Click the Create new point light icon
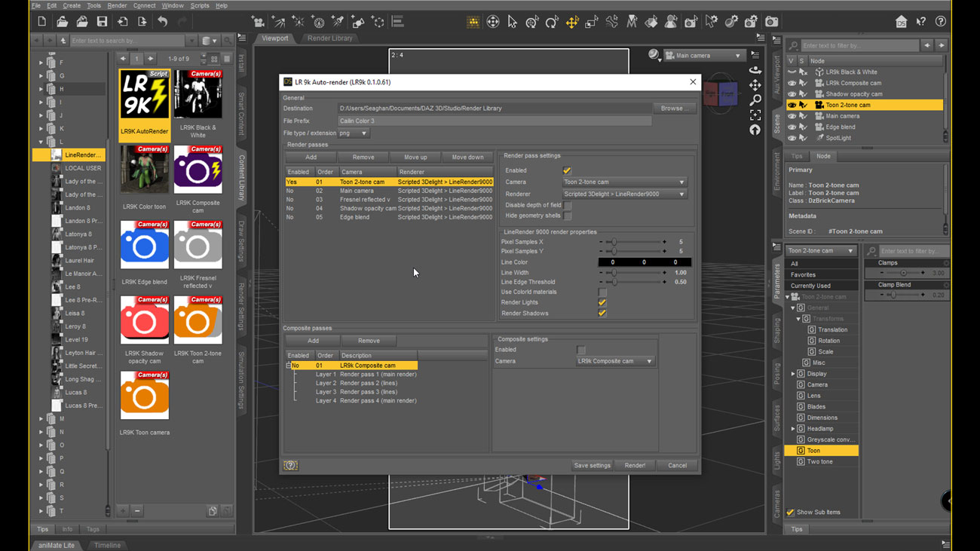The width and height of the screenshot is (980, 551). (298, 22)
